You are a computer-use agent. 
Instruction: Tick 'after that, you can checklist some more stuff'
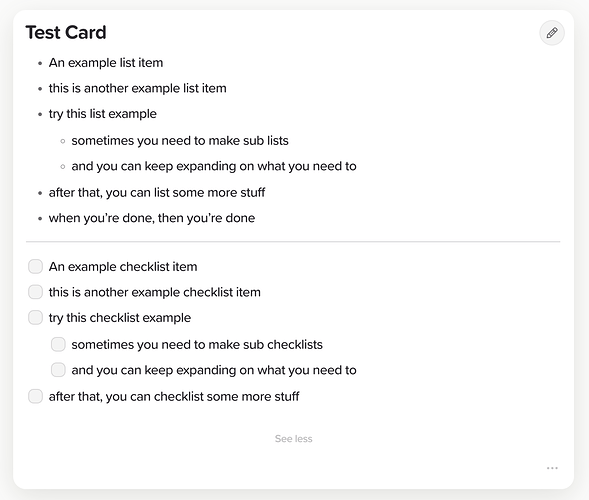(x=35, y=396)
